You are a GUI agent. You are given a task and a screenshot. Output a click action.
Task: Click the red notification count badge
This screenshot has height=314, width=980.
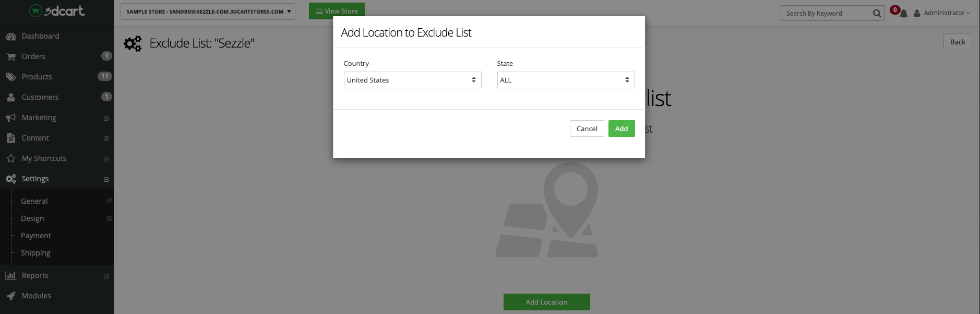[x=895, y=10]
